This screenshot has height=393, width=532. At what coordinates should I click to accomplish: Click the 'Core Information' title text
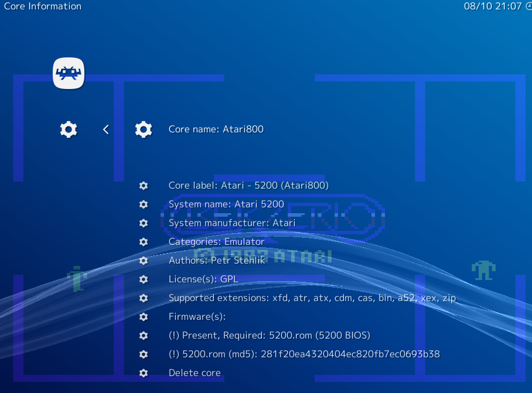[43, 6]
